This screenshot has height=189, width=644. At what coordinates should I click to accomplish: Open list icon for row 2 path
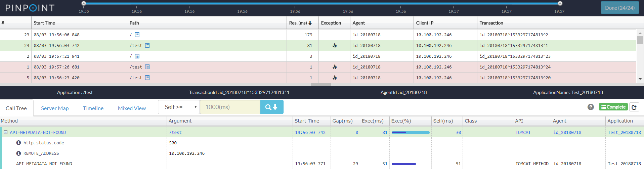pyautogui.click(x=137, y=56)
